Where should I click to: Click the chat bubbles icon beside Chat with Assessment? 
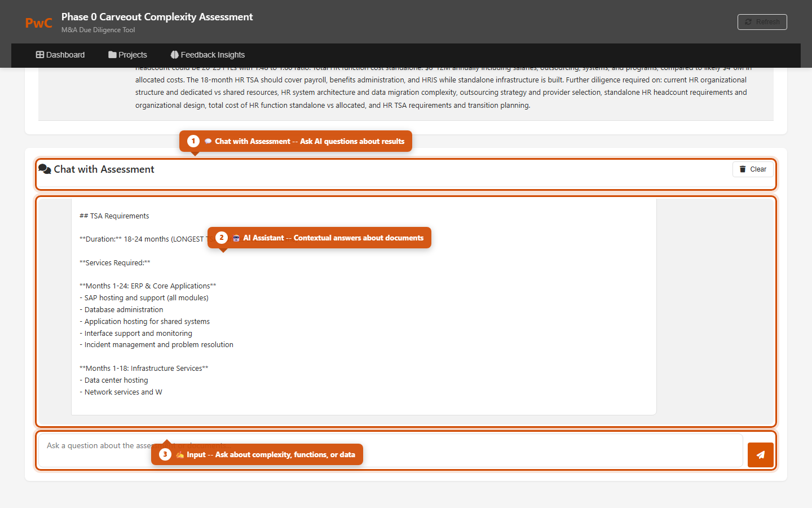point(45,169)
